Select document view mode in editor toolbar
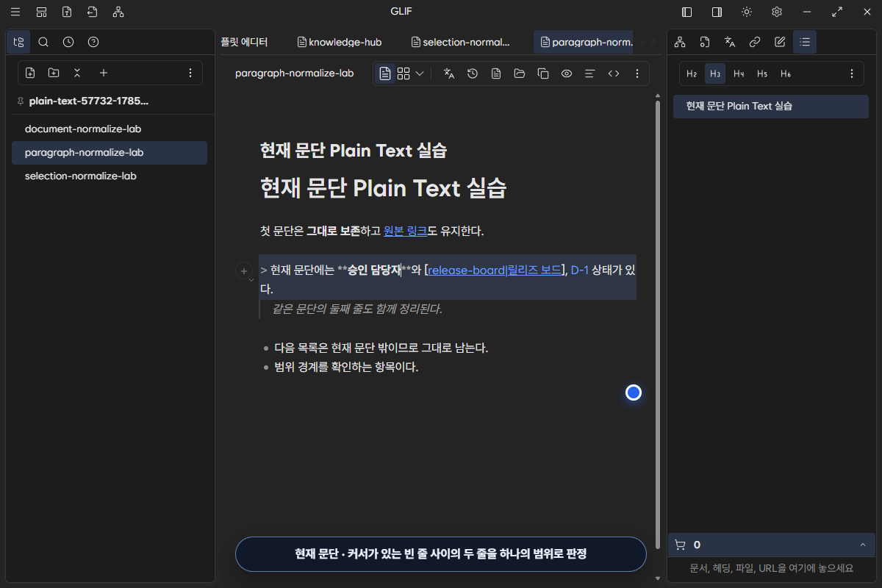Screen dimensions: 882x588 point(385,73)
